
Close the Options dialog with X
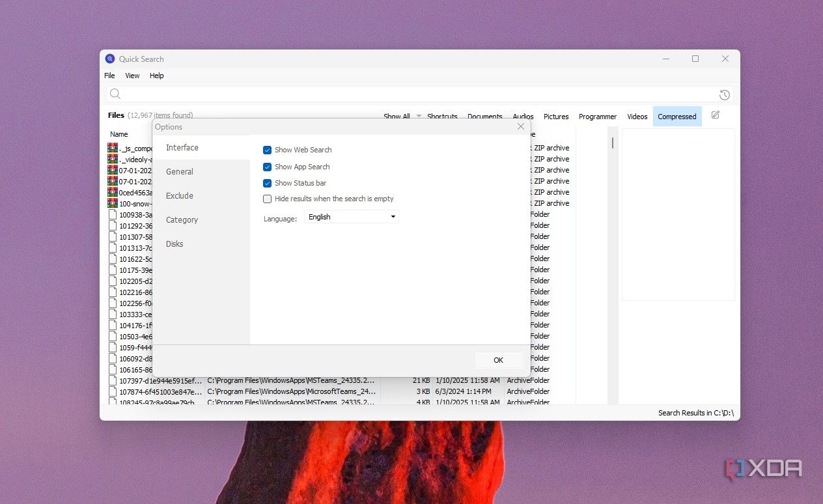(x=521, y=126)
